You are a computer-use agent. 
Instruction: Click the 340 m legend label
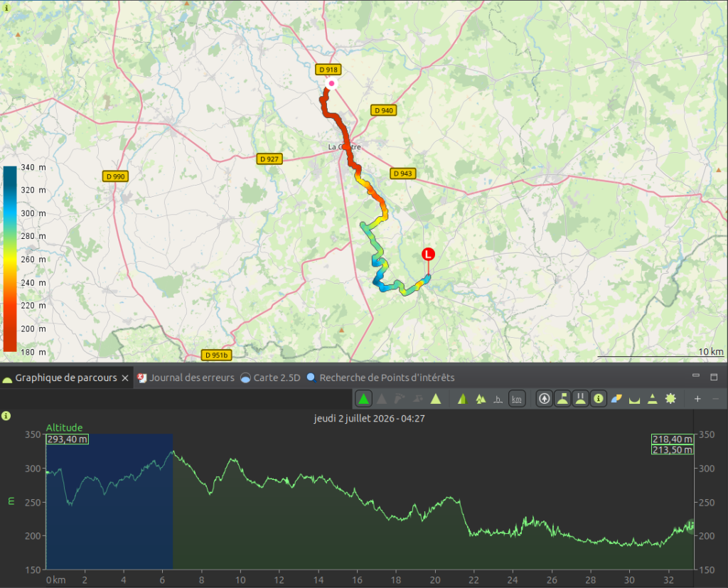click(x=33, y=167)
